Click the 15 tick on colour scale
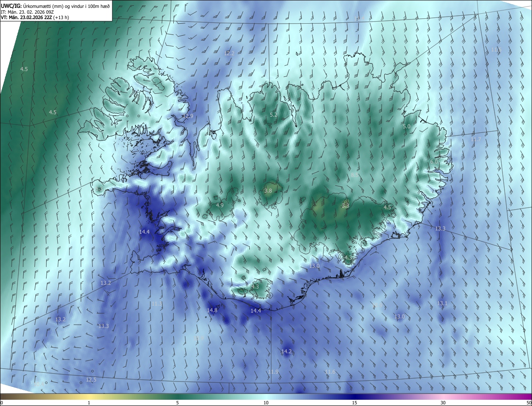532x406 pixels. [355, 403]
